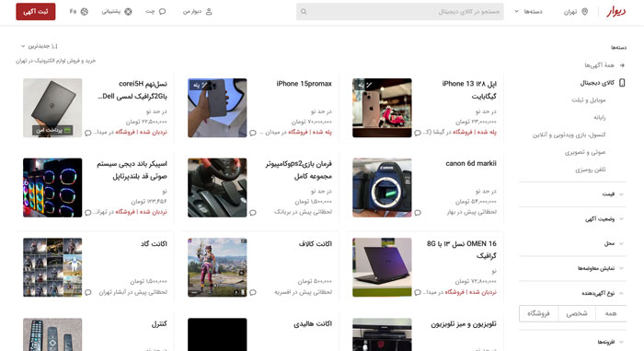This screenshot has width=644, height=351.
Task: Open the iPhone 15promax photo thumbnail
Action: [217, 108]
